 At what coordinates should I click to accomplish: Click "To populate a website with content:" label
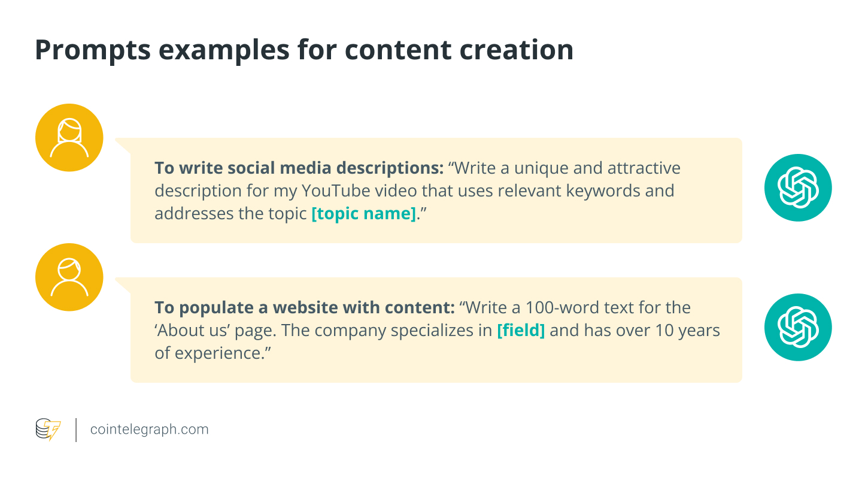click(x=305, y=308)
